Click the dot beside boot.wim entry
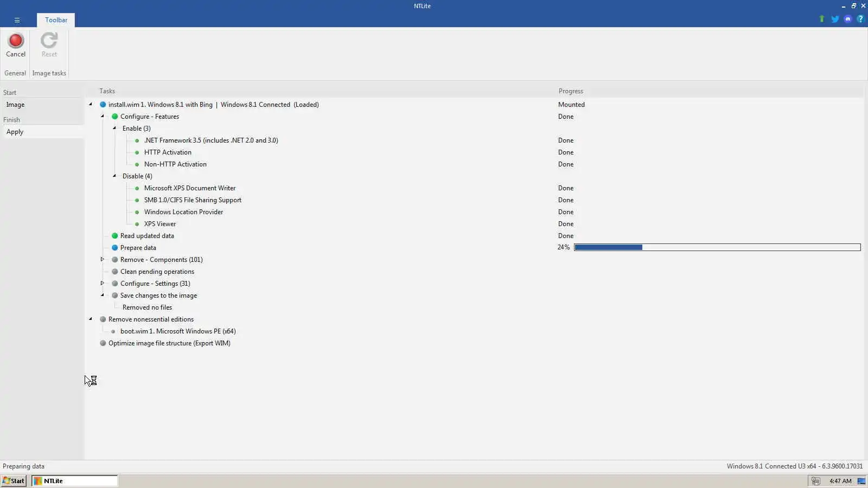The width and height of the screenshot is (868, 488). (113, 331)
